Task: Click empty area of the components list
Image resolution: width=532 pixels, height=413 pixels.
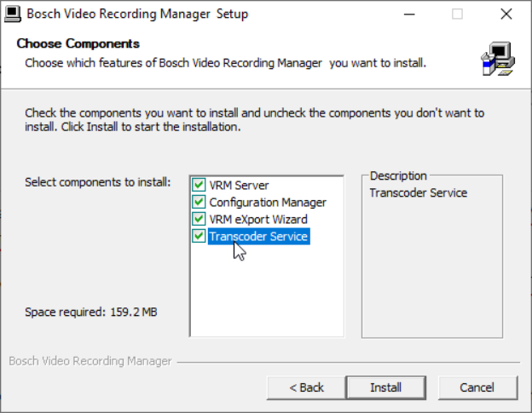Action: (x=266, y=290)
